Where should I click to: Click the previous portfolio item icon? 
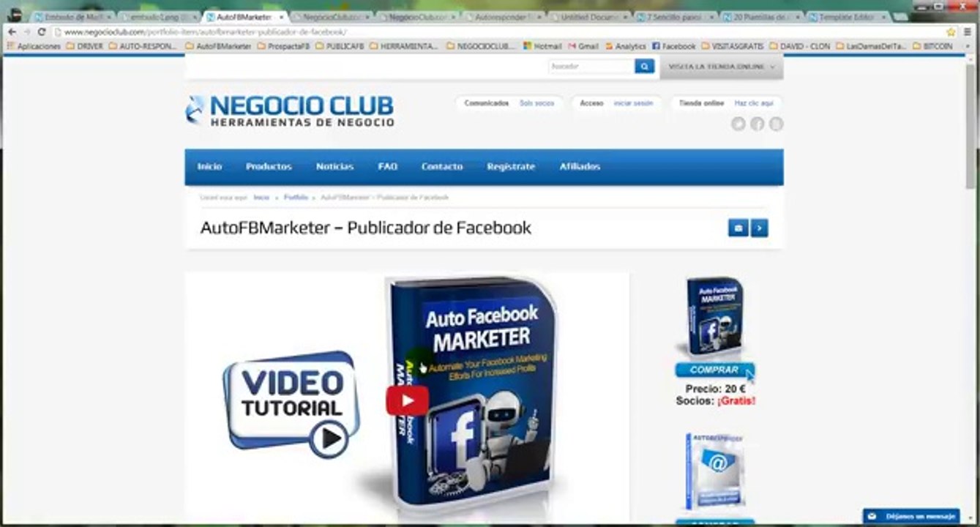(738, 228)
